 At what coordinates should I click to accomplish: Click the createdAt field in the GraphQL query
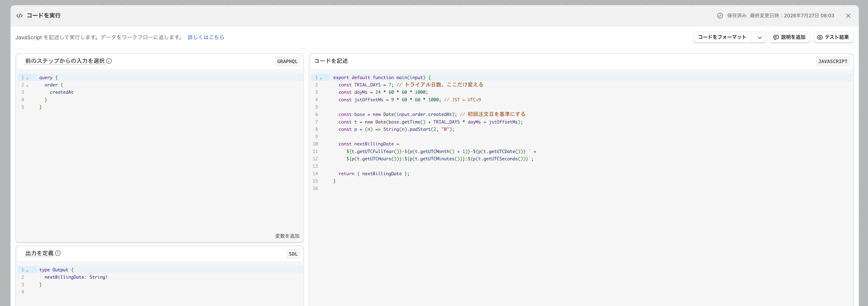[62, 92]
